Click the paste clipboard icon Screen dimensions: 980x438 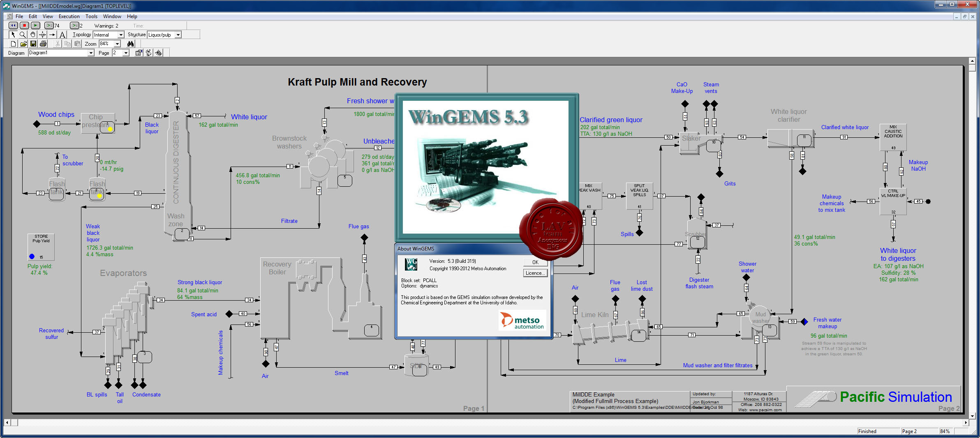[x=77, y=44]
